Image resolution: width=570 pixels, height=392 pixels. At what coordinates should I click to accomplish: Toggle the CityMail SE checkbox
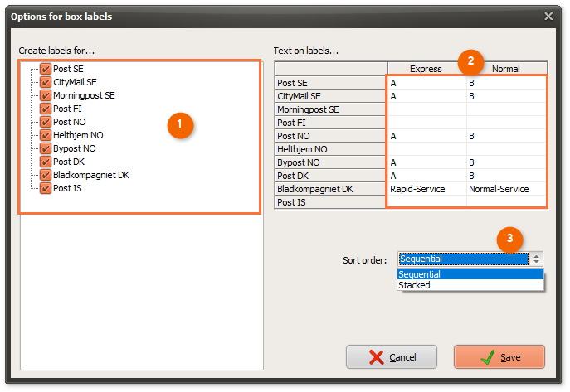[46, 82]
